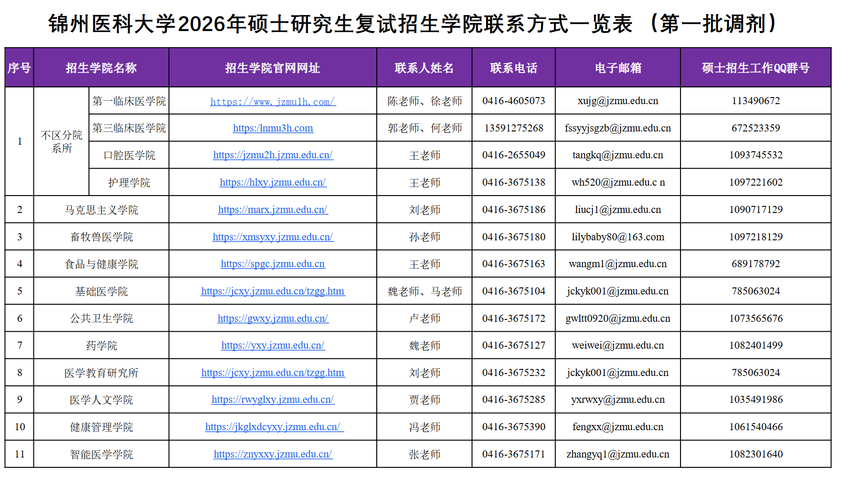Open the hlxy.jzmu.edu.cn nursing school link
The width and height of the screenshot is (859, 482).
(272, 182)
